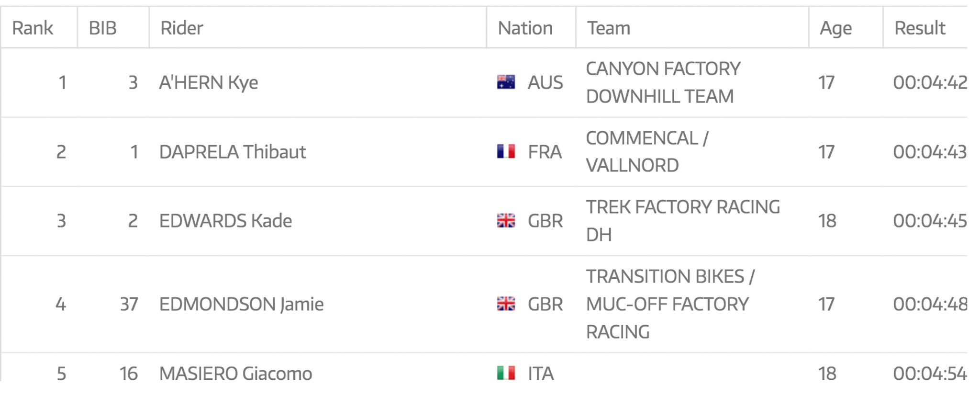Open rider DAPRELA Thibaut
This screenshot has height=420, width=980.
[233, 152]
